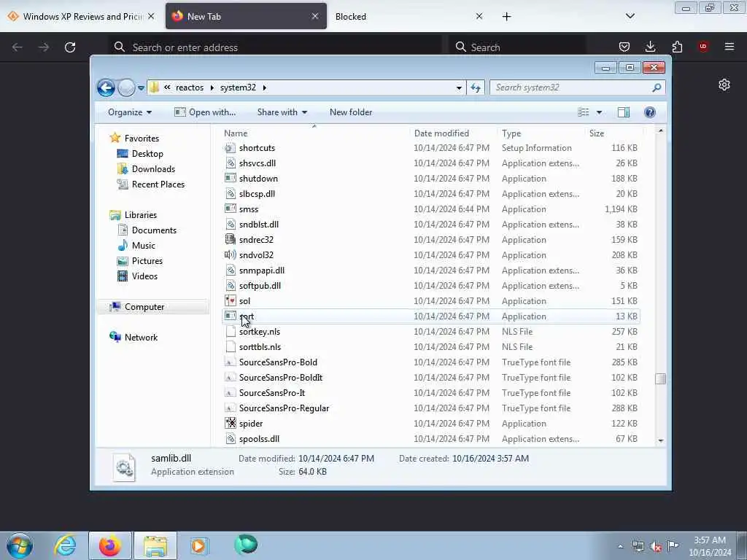Select Libraries in the navigation pane
Screen dimensions: 747x560
click(141, 215)
